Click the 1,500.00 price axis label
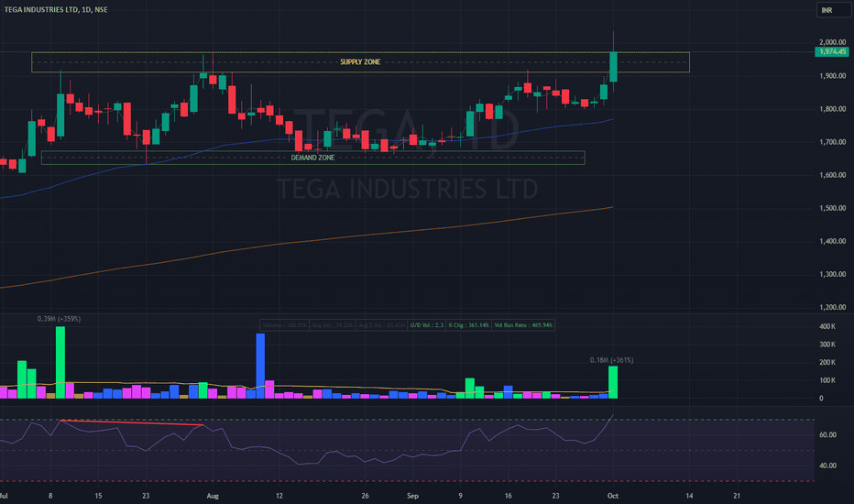The image size is (854, 504). tap(832, 208)
